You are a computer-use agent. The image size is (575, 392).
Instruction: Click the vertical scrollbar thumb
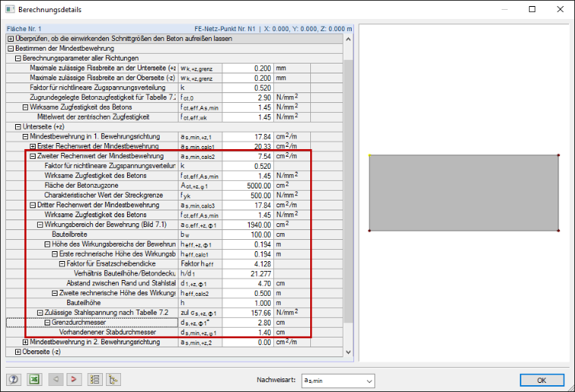tap(348, 191)
